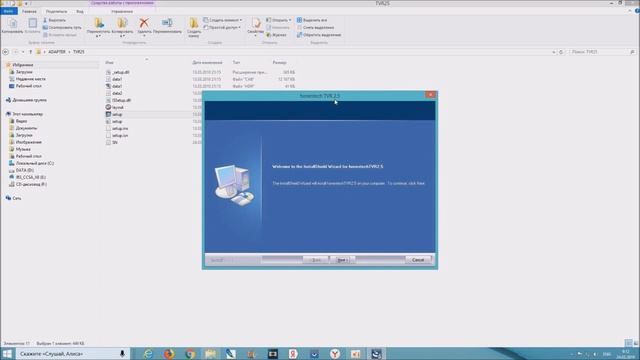This screenshot has height=360, width=640.
Task: Open the address bar history dropdown
Action: (554, 52)
